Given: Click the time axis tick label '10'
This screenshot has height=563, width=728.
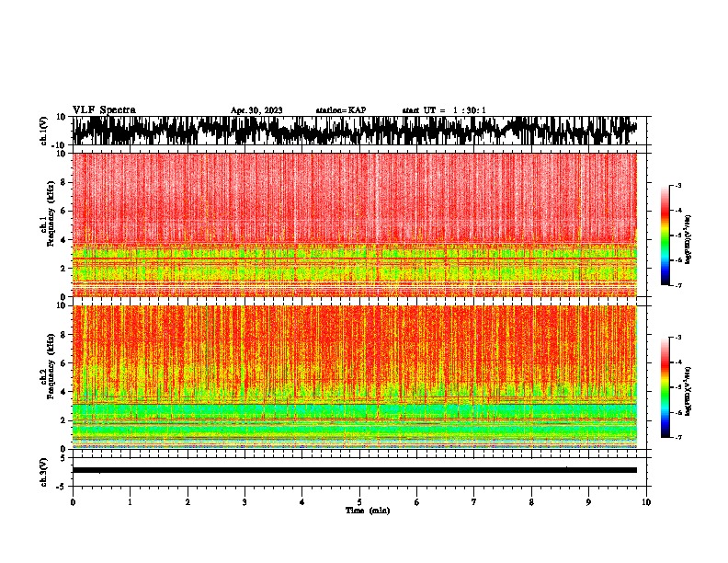Looking at the screenshot, I should pyautogui.click(x=646, y=502).
